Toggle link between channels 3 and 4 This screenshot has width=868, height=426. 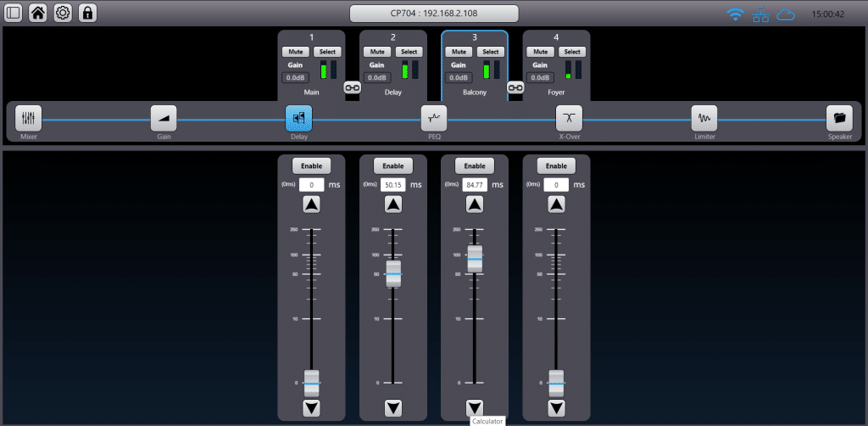515,87
